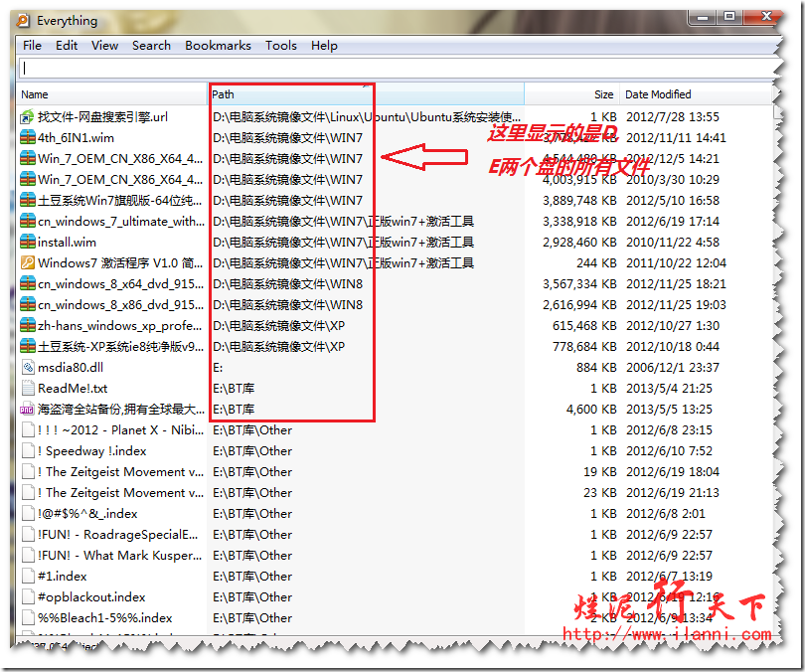Click the E: path of msdia80.dll
Screen dimensions: 805x672
click(x=218, y=368)
